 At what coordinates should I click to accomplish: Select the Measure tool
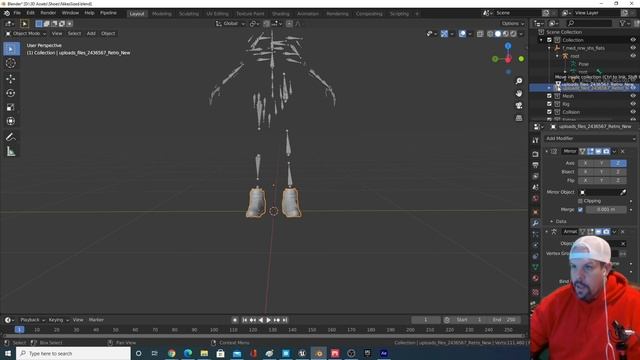pos(11,152)
